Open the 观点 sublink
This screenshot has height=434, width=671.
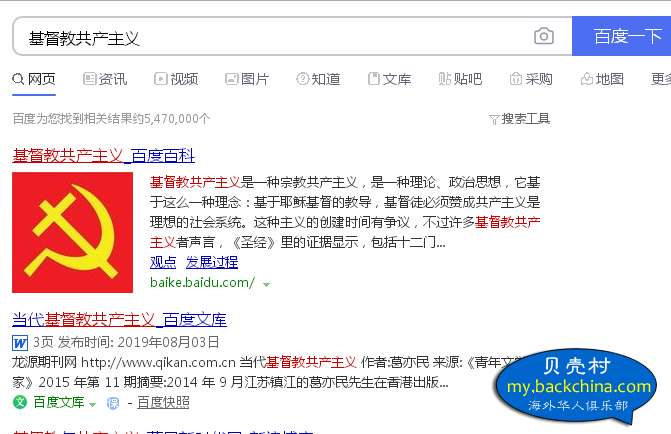point(163,262)
